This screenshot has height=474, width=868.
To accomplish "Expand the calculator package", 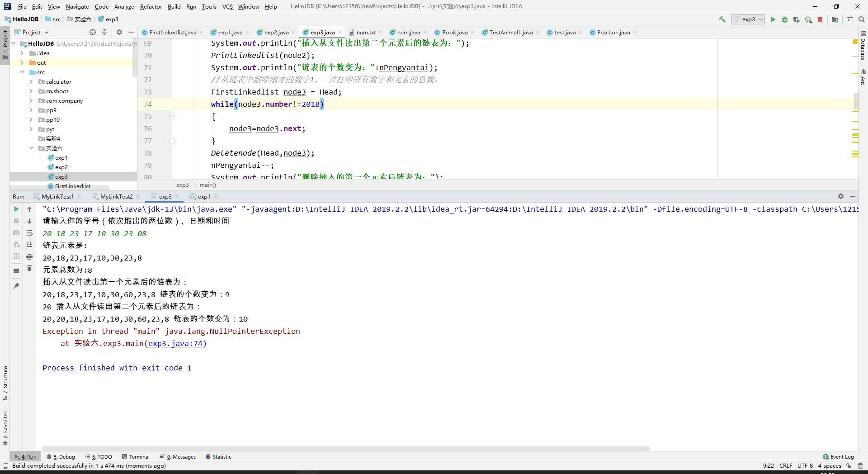I will 31,81.
